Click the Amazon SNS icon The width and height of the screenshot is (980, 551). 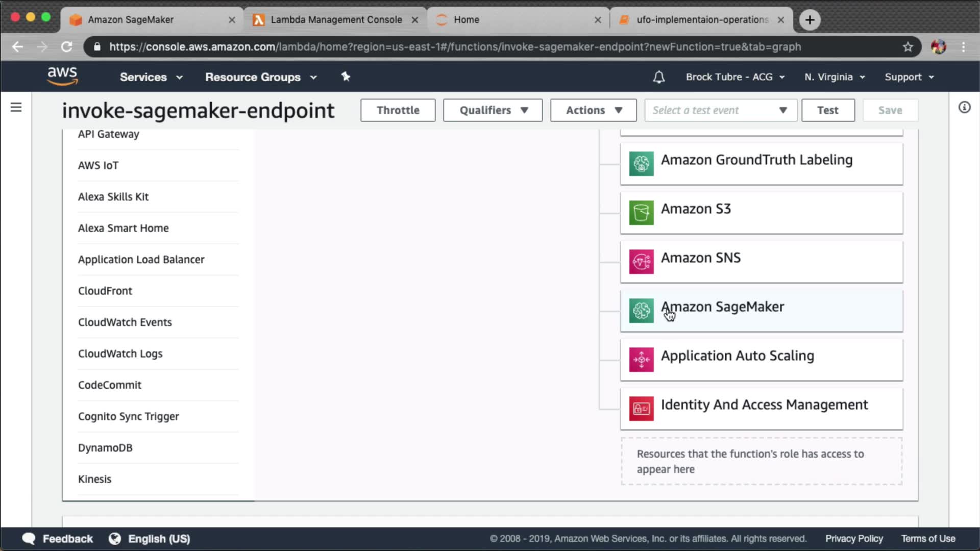(641, 262)
